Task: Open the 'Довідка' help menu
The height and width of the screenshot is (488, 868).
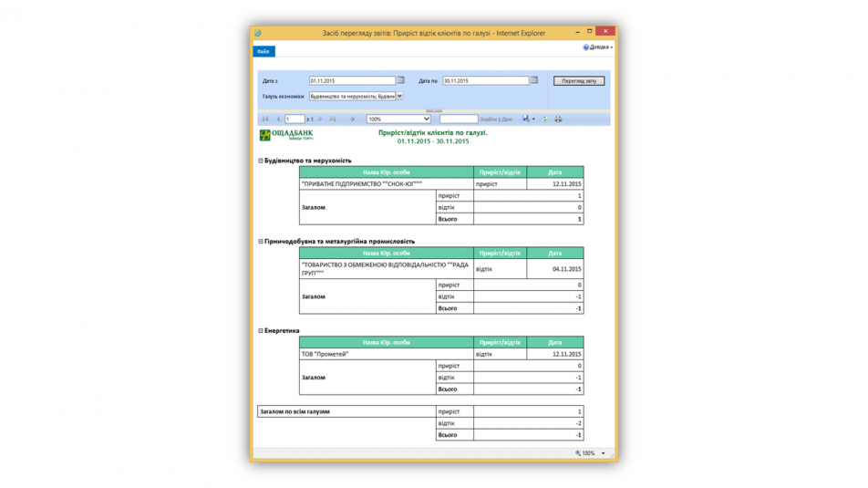Action: click(598, 47)
